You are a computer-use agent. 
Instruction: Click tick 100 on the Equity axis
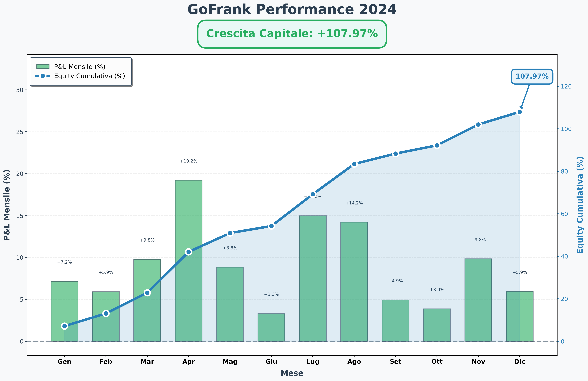click(x=566, y=129)
